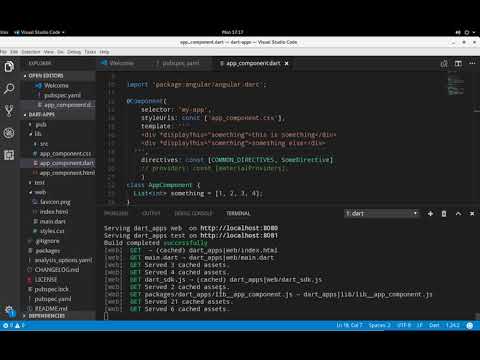Open app_component.css in the explorer
This screenshot has width=480, height=360.
click(65, 154)
